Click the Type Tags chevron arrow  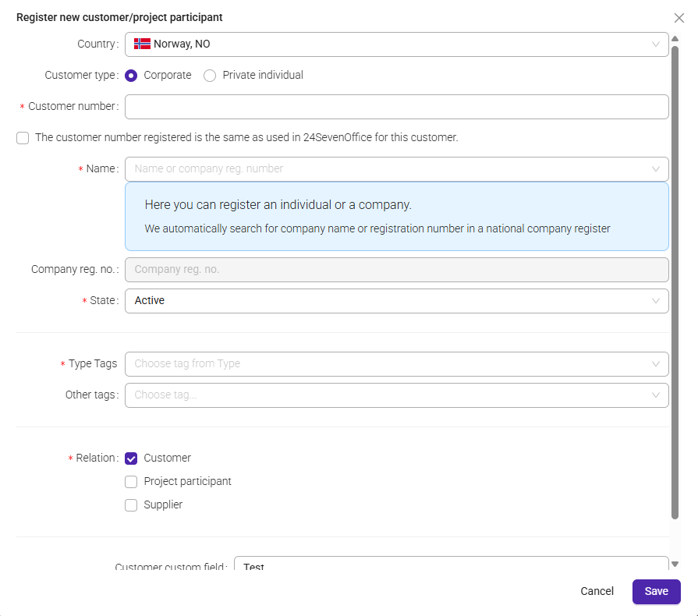click(655, 364)
